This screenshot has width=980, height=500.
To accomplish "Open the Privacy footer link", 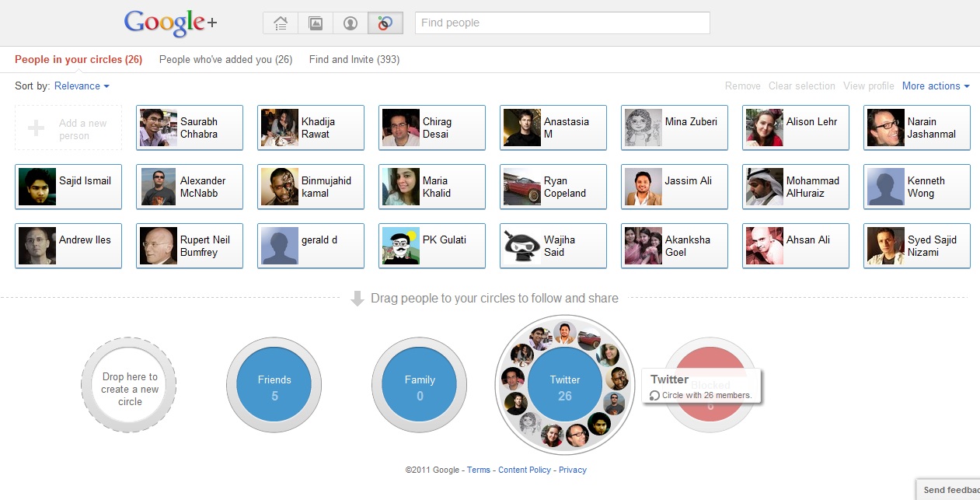I will coord(573,470).
